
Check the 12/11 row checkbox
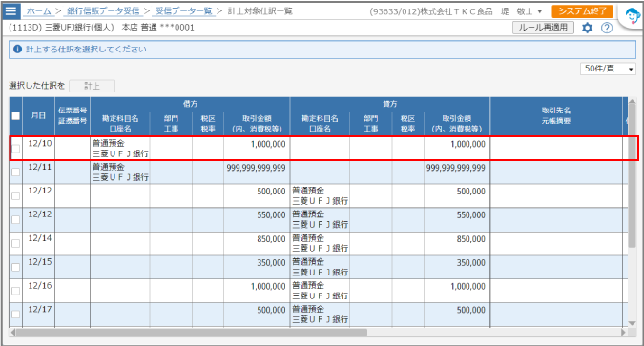pos(16,172)
